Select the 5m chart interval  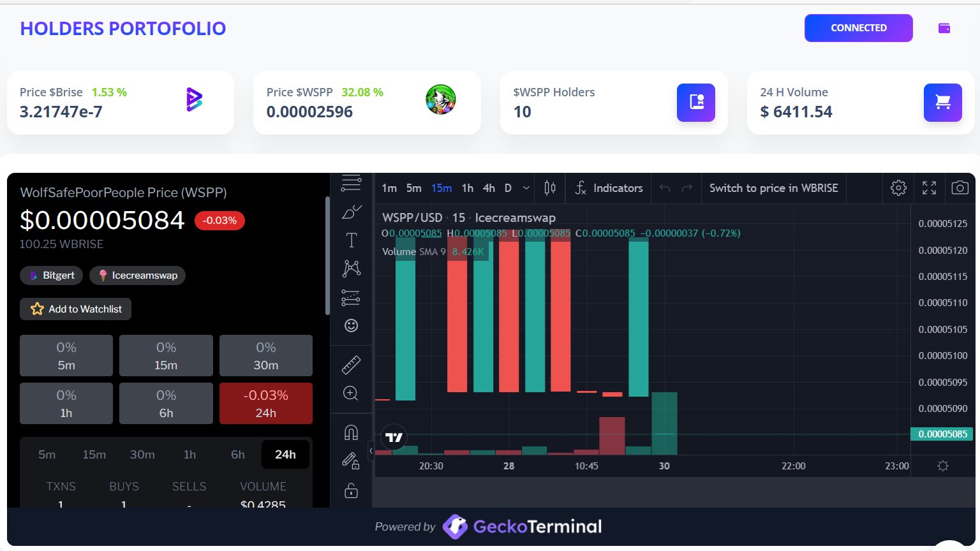[x=414, y=188]
